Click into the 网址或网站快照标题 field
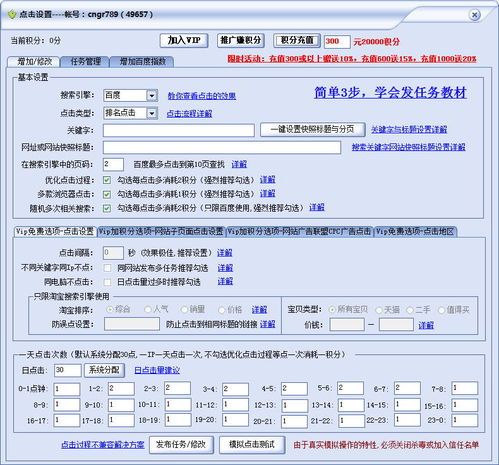This screenshot has width=499, height=465. pyautogui.click(x=222, y=147)
